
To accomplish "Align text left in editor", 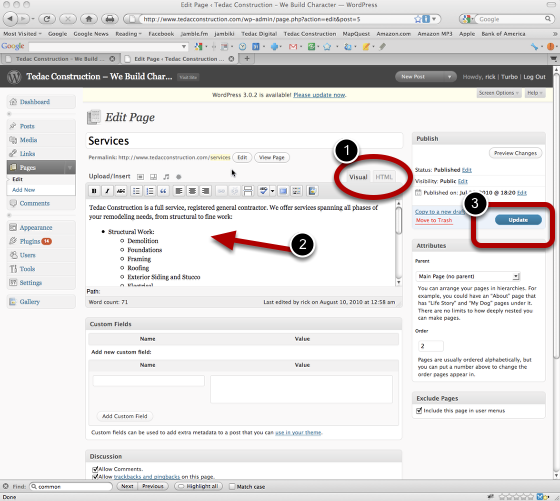I will [x=179, y=191].
